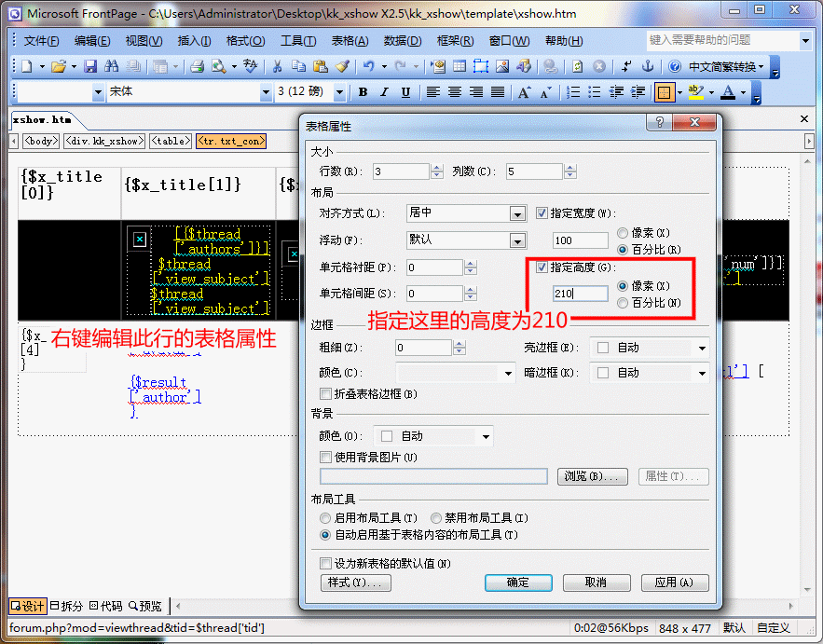
Task: Select 百分比 radio for width
Action: pos(623,250)
